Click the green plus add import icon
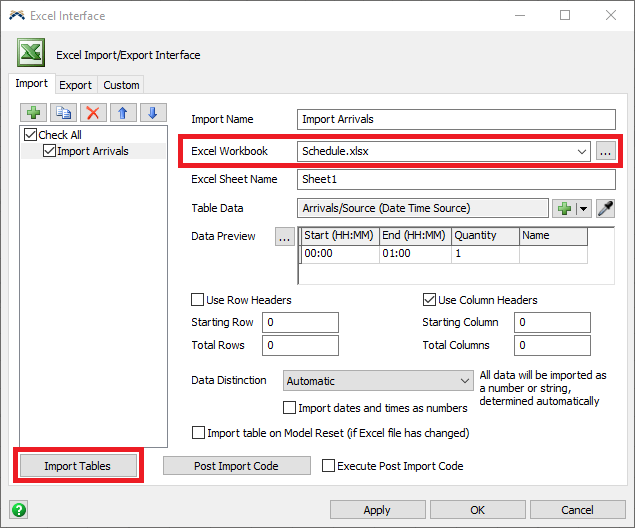 33,113
